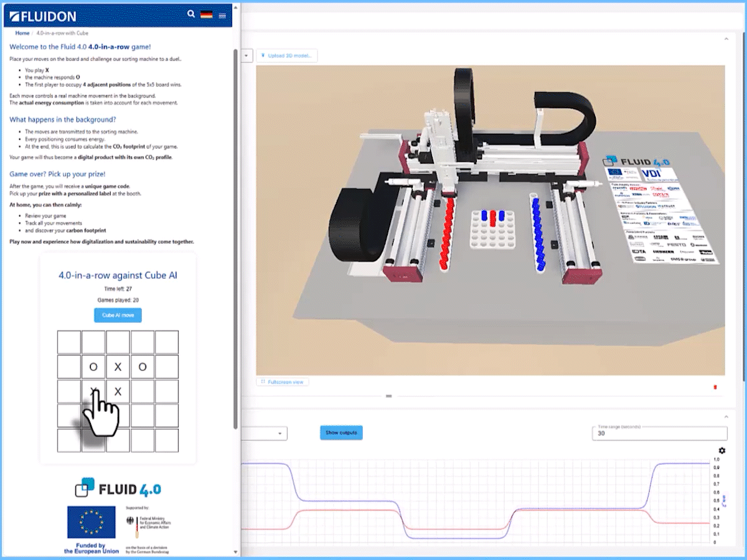Viewport: 747px width, 560px height.
Task: Place a move in the top-left board cell
Action: [69, 342]
